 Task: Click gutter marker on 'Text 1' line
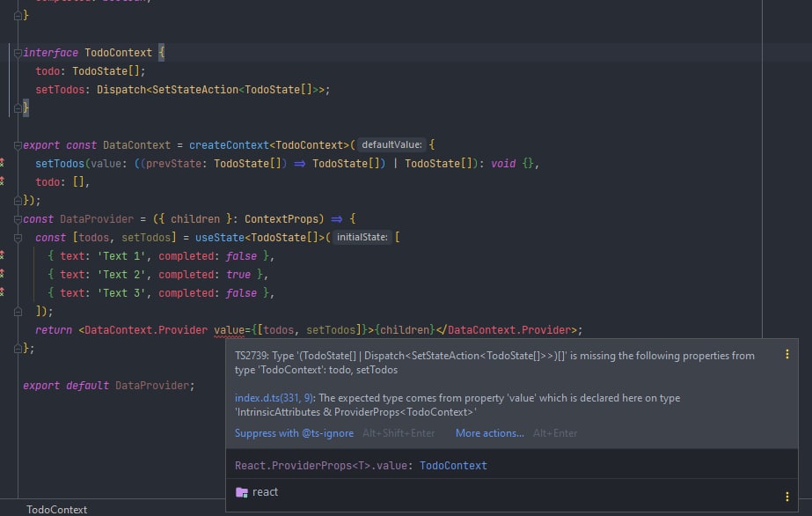click(x=3, y=255)
